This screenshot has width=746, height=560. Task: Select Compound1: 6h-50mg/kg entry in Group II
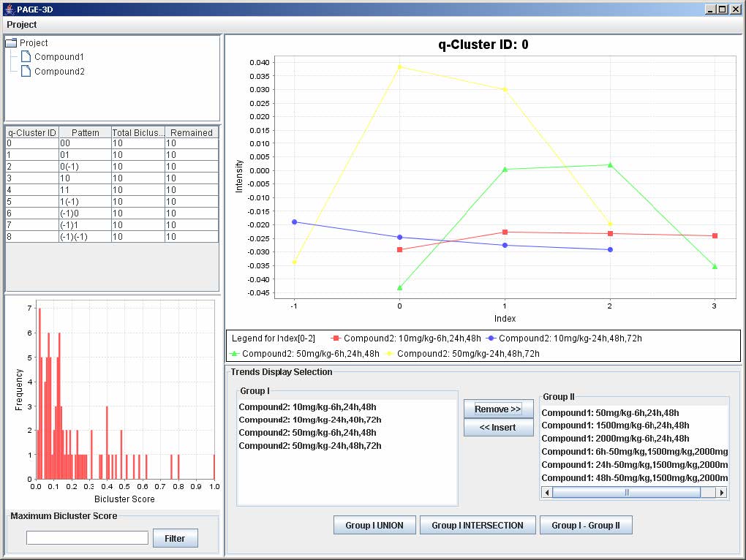[x=635, y=452]
